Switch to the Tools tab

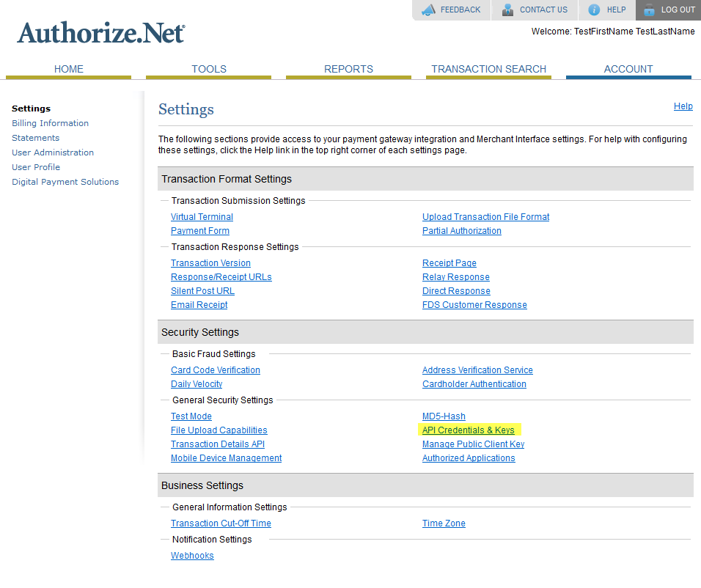(x=208, y=69)
